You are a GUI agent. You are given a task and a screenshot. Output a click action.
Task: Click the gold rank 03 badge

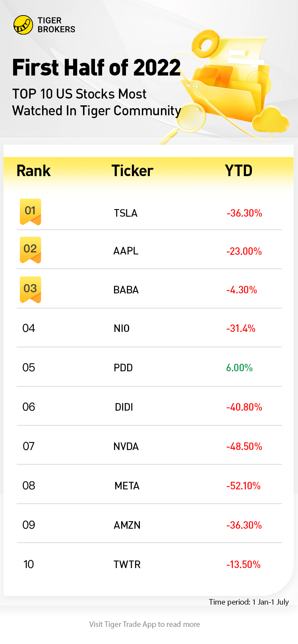(30, 289)
